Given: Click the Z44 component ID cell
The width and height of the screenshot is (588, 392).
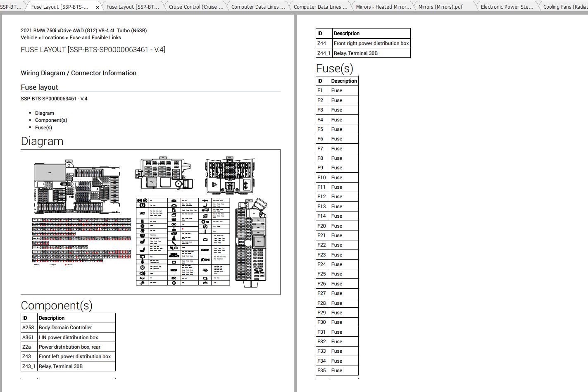Looking at the screenshot, I should (324, 43).
